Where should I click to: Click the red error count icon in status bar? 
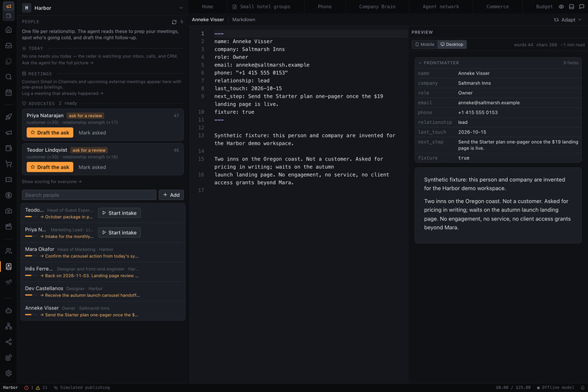[26, 388]
